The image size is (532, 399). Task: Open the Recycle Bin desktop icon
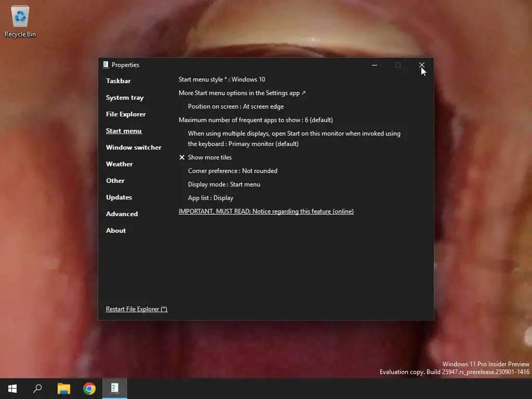click(x=20, y=21)
